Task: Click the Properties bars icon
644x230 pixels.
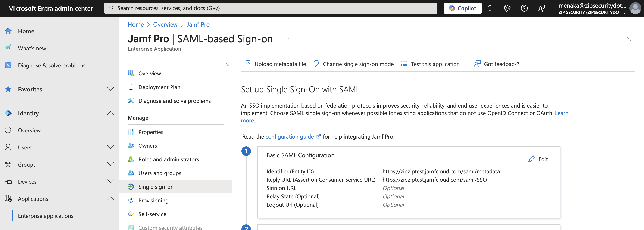Action: pyautogui.click(x=131, y=132)
